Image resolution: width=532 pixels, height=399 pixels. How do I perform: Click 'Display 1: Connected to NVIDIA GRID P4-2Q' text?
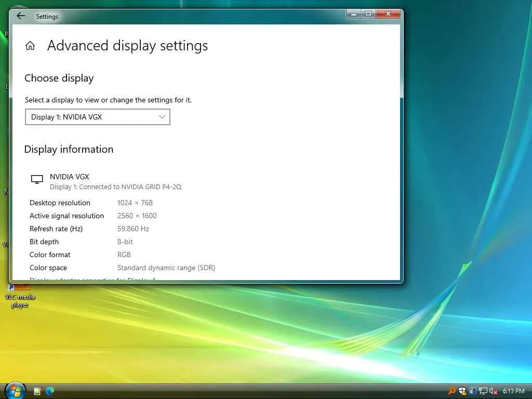click(x=116, y=187)
